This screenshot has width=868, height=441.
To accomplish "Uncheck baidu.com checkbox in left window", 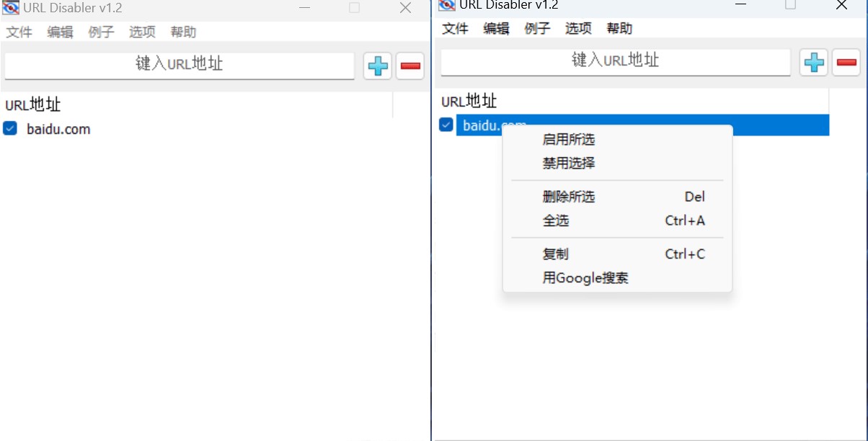I will [10, 128].
